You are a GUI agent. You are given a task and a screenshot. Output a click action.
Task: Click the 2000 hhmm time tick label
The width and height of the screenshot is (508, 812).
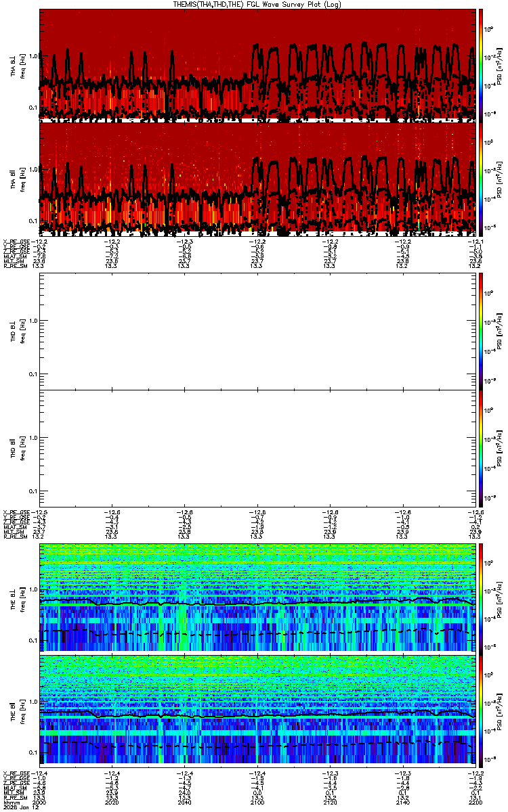[39, 802]
